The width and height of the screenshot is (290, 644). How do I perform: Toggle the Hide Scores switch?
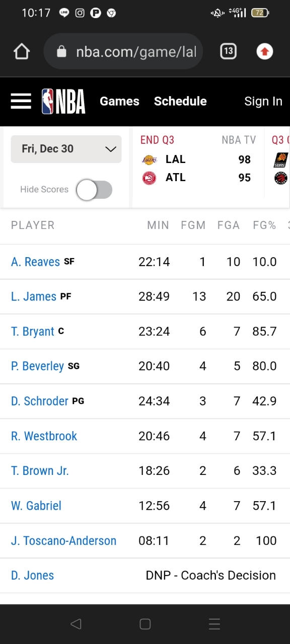pyautogui.click(x=94, y=190)
